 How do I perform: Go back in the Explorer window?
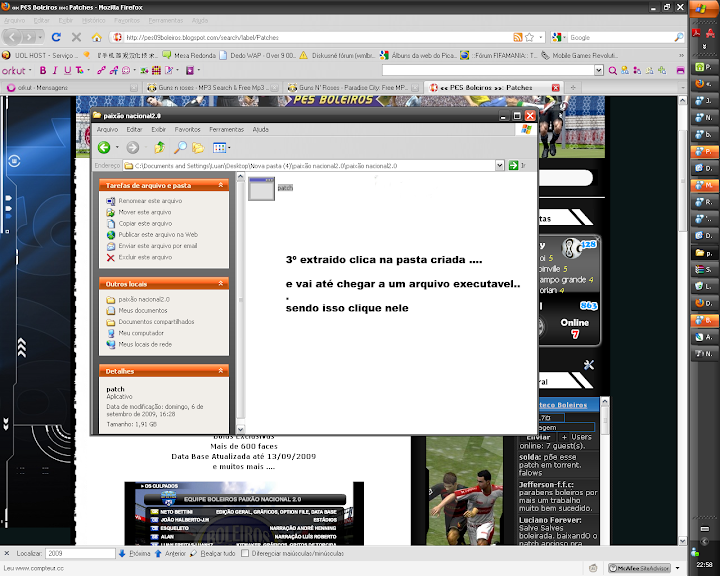pyautogui.click(x=104, y=147)
